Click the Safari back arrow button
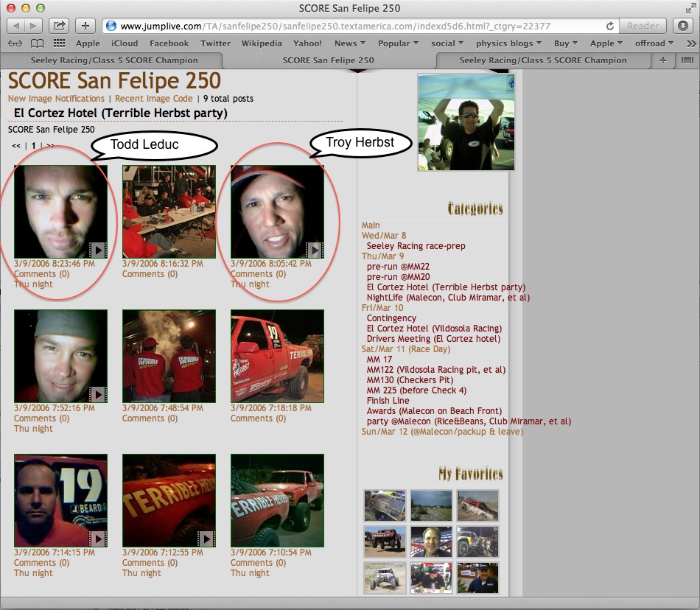This screenshot has height=610, width=700. pos(15,26)
